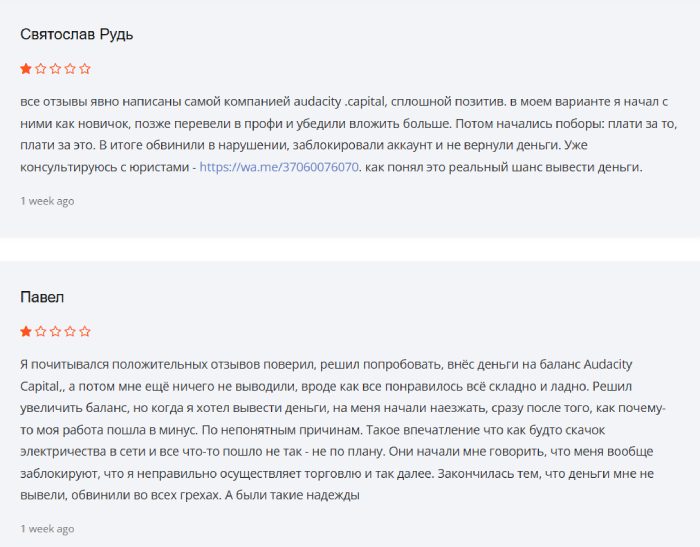Screen dimensions: 700x547
Task: Click the gray divider between the two reviews
Action: pyautogui.click(x=350, y=249)
